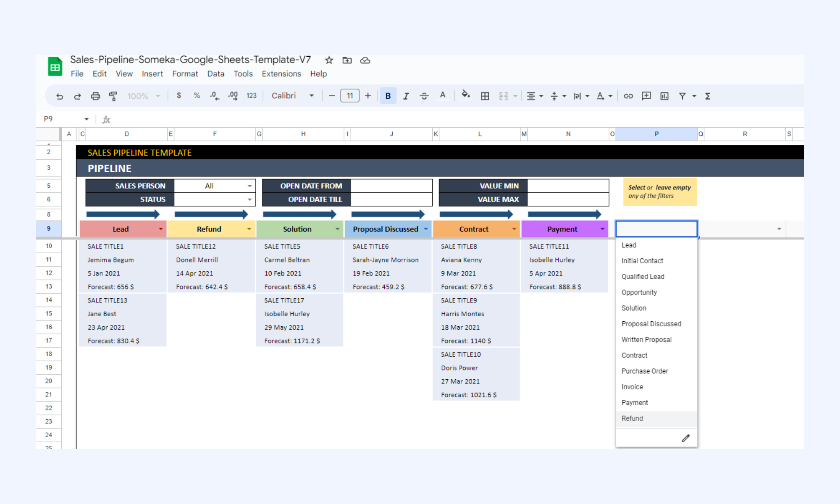Open the text color picker
The width and height of the screenshot is (840, 504).
pos(443,96)
